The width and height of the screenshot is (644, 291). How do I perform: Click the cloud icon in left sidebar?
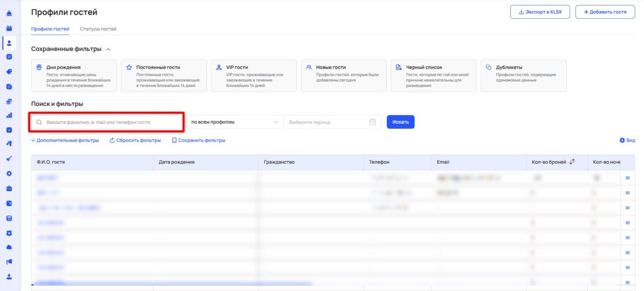pyautogui.click(x=9, y=247)
